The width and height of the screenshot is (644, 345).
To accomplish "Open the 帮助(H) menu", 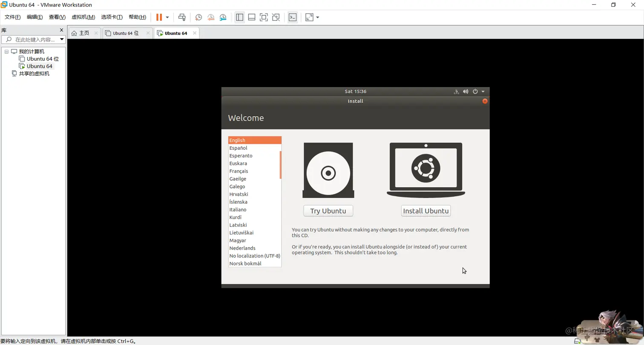I will point(137,17).
